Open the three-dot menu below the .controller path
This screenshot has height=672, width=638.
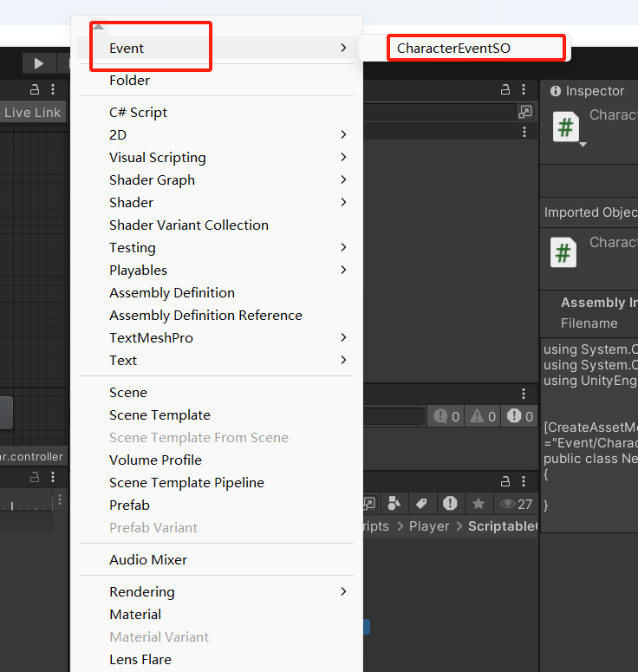click(53, 477)
